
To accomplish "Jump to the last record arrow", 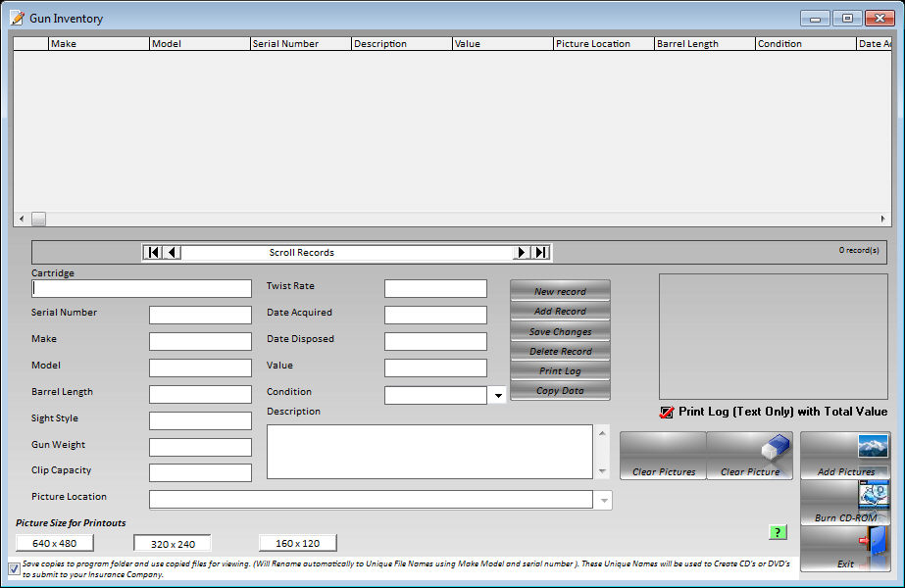I will [540, 253].
